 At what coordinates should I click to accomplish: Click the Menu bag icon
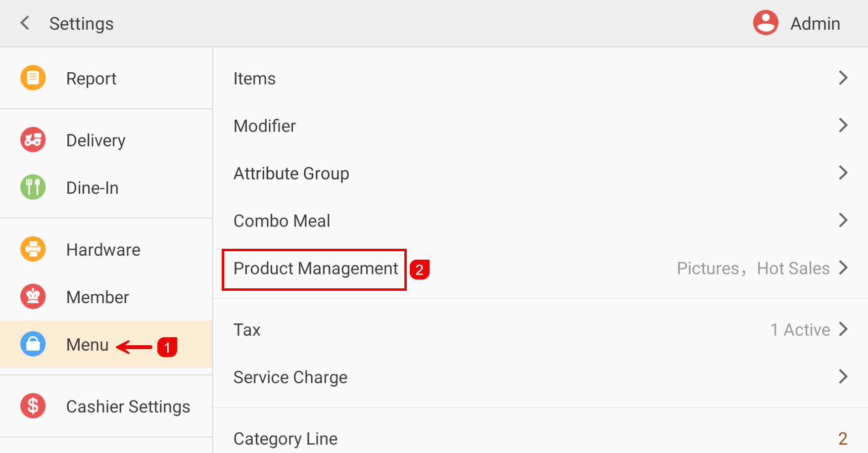[33, 344]
